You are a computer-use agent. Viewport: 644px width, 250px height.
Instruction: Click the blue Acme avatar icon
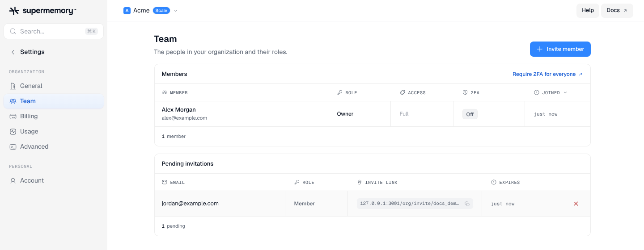coord(127,10)
